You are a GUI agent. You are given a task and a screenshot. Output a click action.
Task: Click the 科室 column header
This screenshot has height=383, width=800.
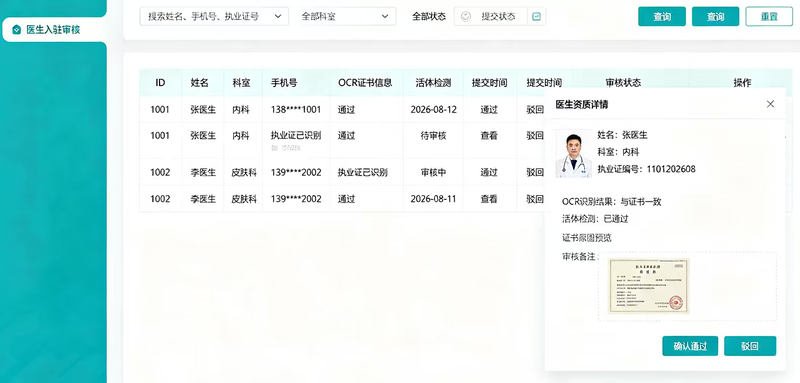241,83
